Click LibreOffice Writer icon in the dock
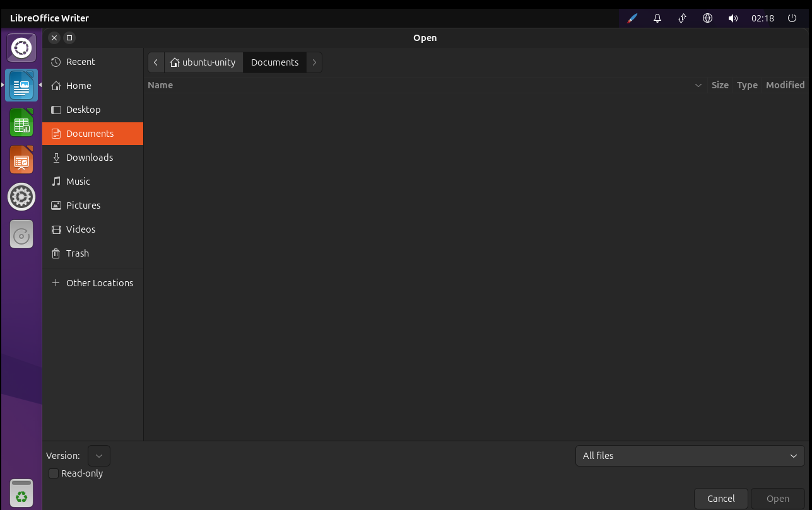 [x=21, y=85]
